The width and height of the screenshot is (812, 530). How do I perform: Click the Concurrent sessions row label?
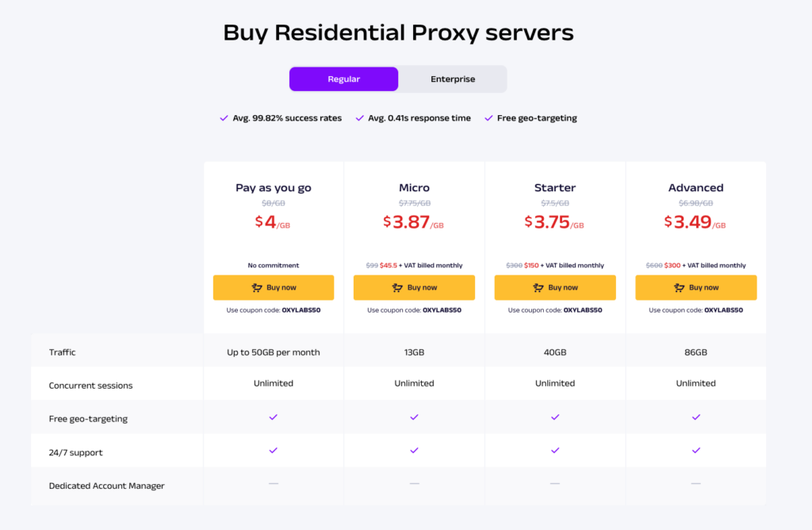(90, 386)
